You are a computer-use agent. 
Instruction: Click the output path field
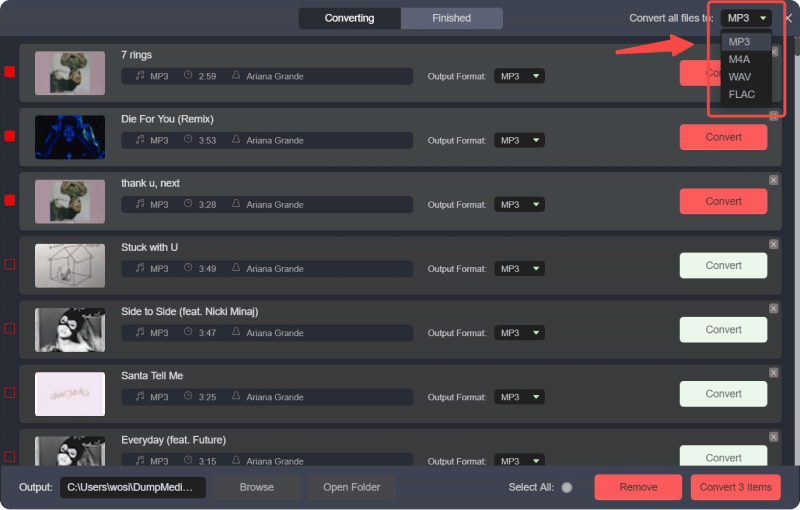[x=133, y=488]
